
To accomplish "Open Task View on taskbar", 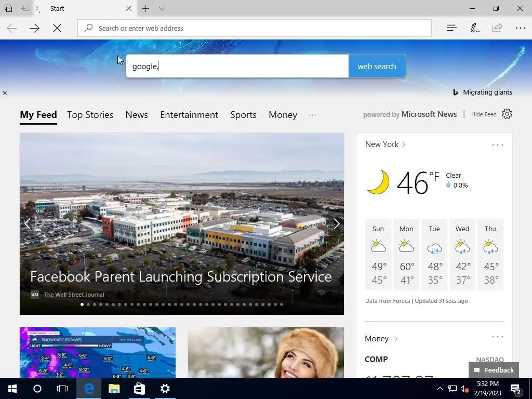I will click(62, 389).
